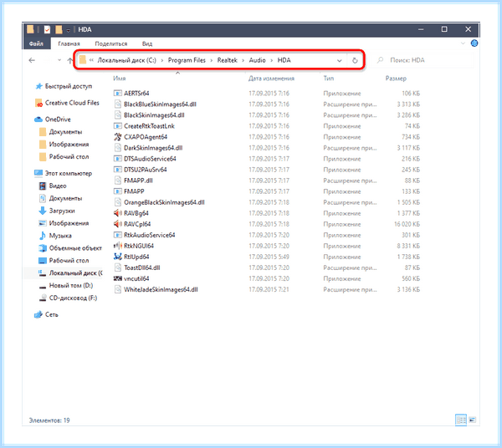Open the Поделиться ribbon tab
502x448 pixels.
coord(110,43)
